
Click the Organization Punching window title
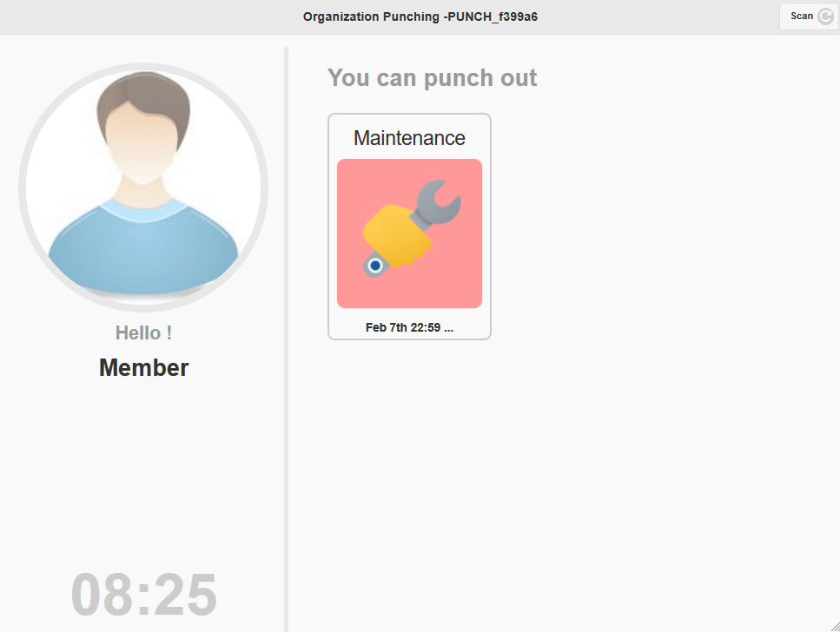point(420,16)
